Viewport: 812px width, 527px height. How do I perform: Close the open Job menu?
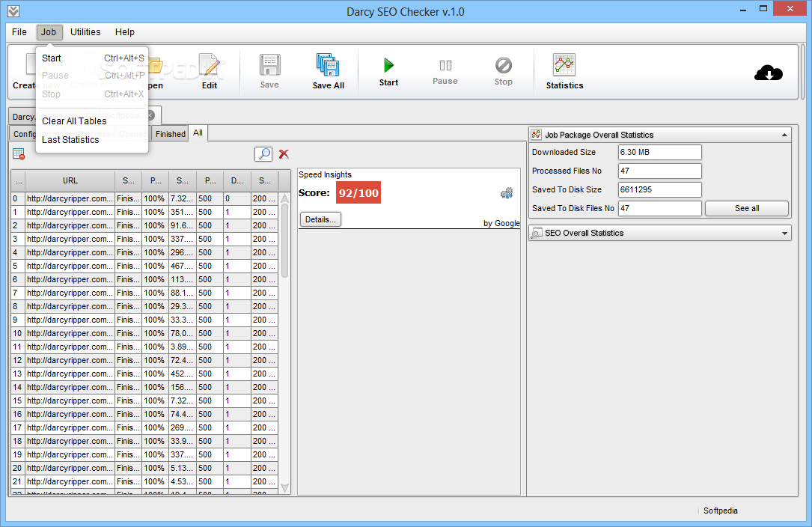[49, 32]
